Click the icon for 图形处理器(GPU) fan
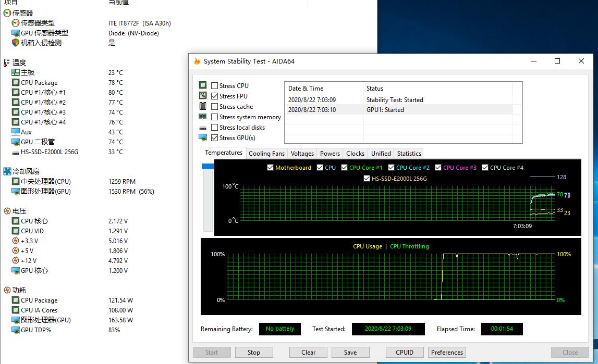 (x=15, y=191)
